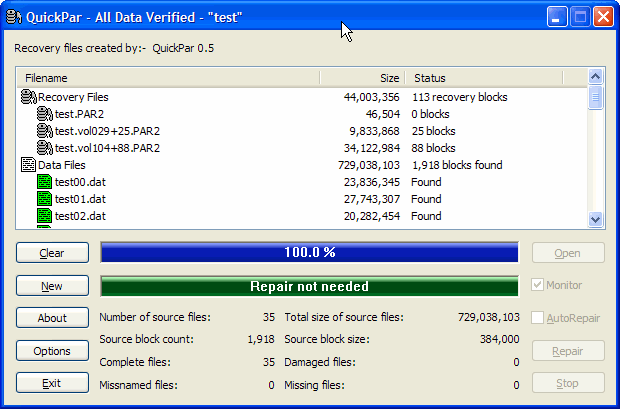Close the QuickPar window
Screen dimensions: 620x409
603,17
